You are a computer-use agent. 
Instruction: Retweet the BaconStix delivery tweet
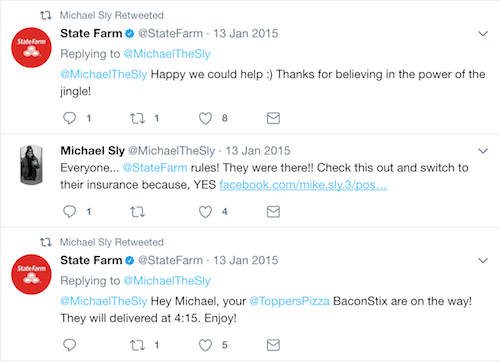137,345
